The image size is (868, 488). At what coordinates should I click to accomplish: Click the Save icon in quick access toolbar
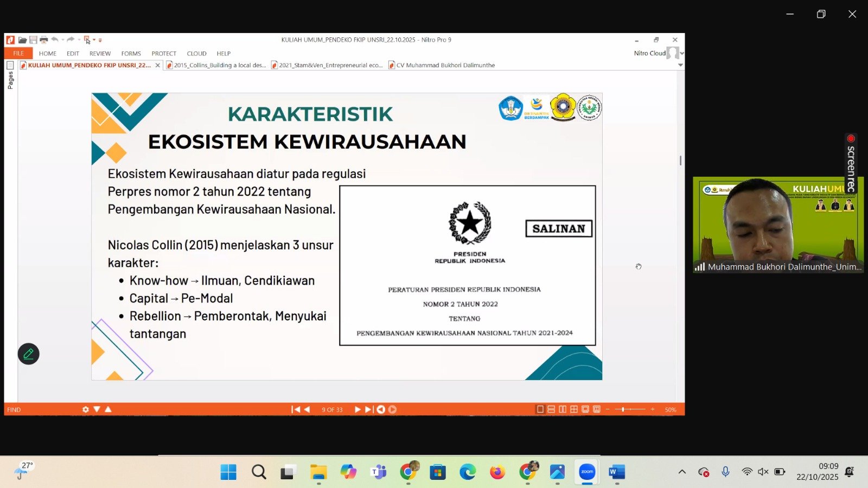33,40
